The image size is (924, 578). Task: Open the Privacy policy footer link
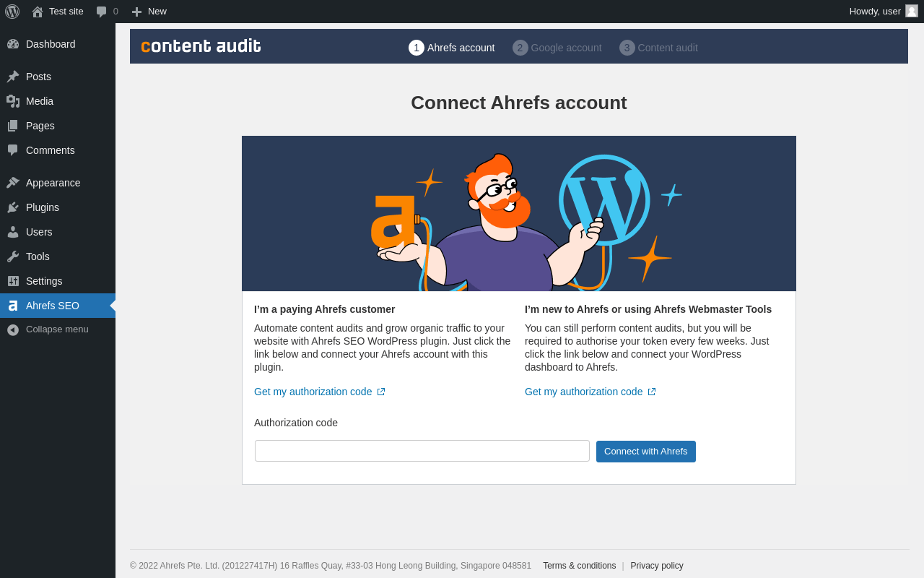pyautogui.click(x=657, y=566)
